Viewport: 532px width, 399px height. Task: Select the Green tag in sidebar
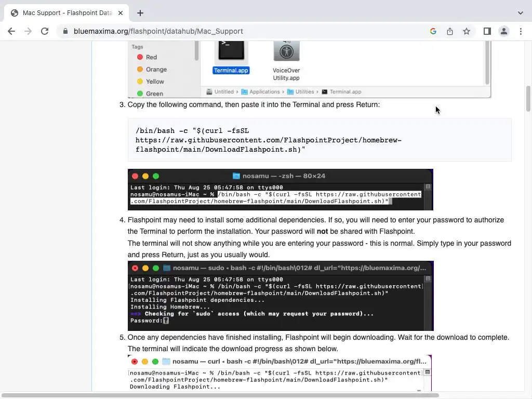coord(150,94)
